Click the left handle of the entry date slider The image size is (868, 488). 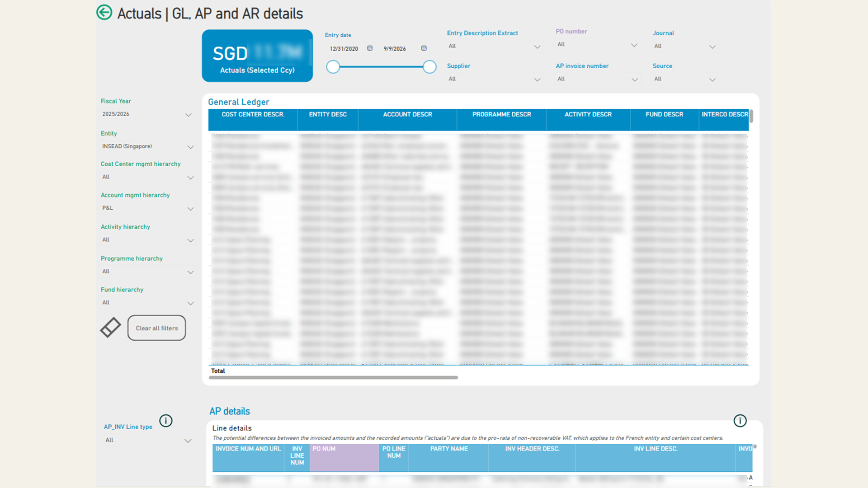[x=333, y=67]
